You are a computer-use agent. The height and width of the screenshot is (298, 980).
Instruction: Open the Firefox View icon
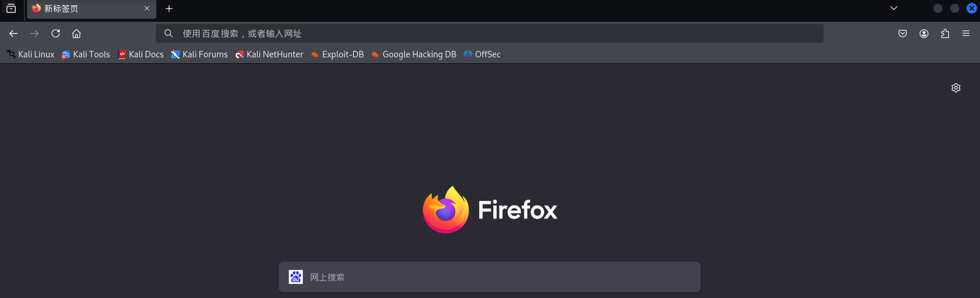(11, 8)
